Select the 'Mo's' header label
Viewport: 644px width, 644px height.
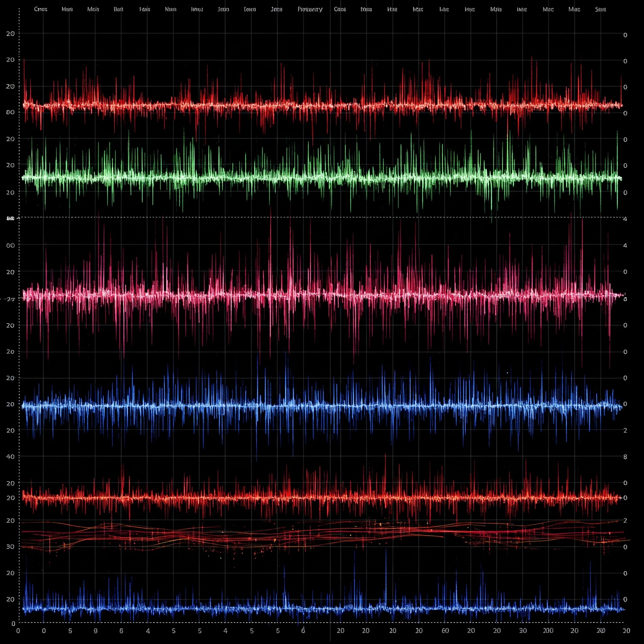click(93, 9)
